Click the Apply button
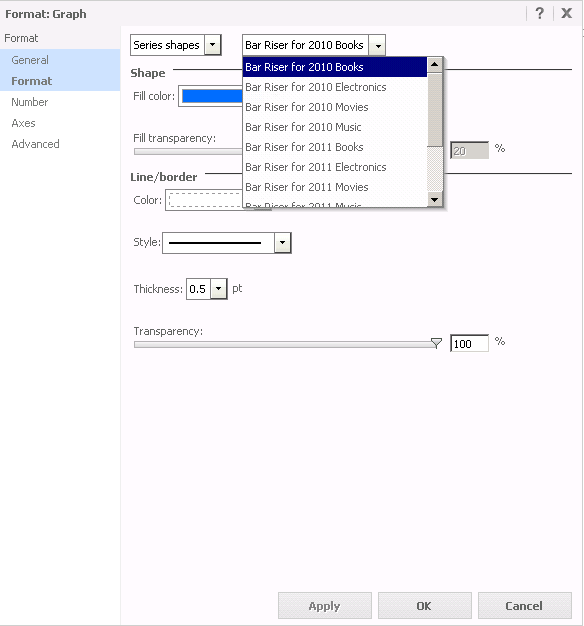This screenshot has width=584, height=626. pos(325,606)
